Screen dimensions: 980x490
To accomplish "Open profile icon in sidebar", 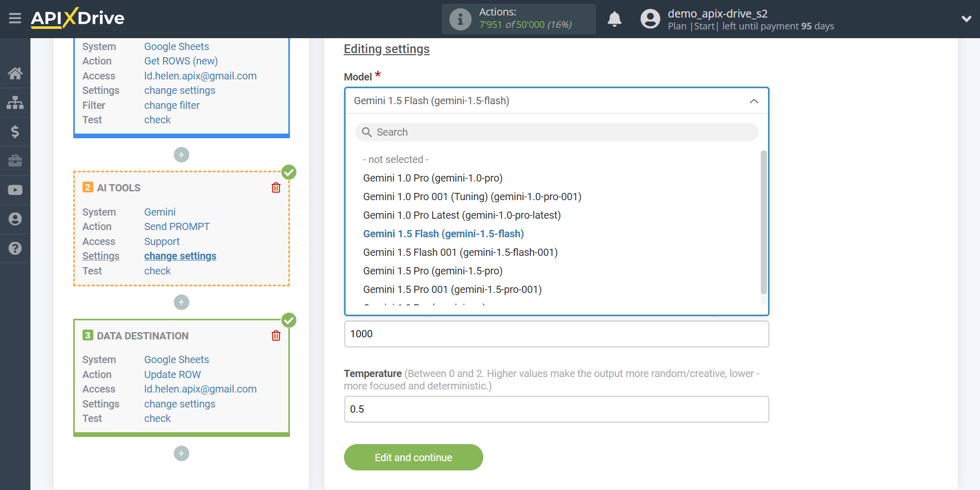I will [x=15, y=219].
